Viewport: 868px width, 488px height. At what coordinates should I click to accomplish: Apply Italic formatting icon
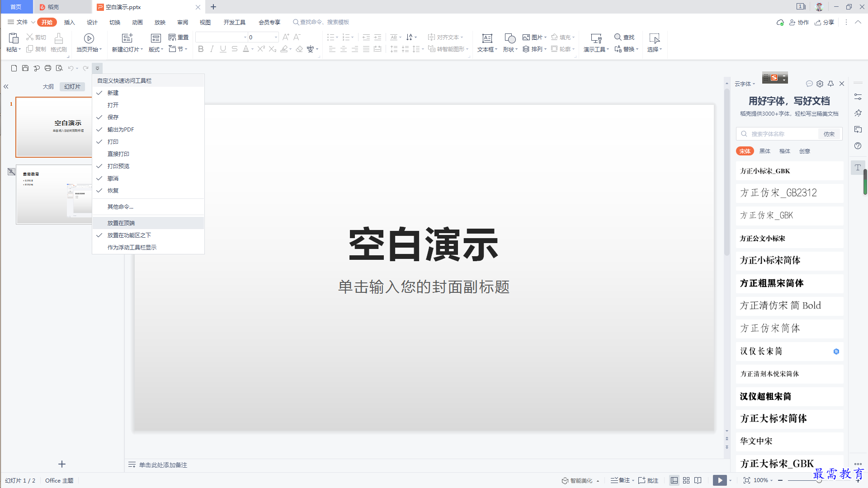212,49
